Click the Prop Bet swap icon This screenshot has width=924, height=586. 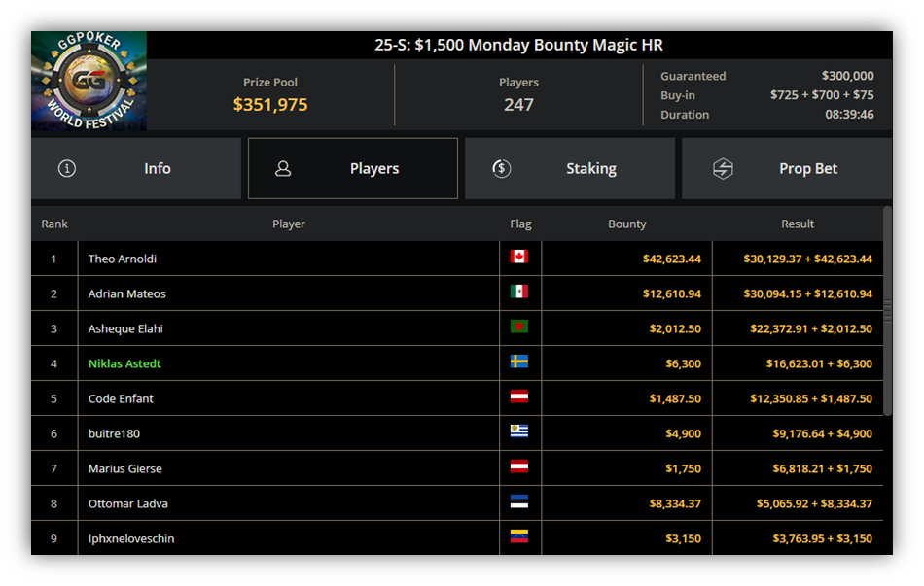click(x=723, y=168)
